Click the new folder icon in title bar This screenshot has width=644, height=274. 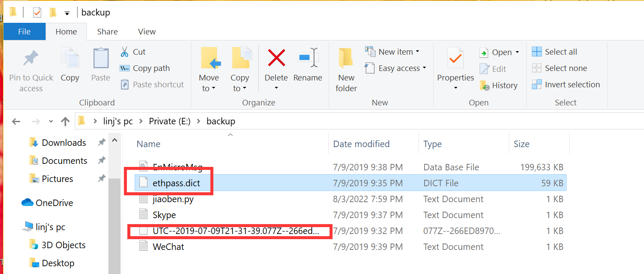[53, 12]
